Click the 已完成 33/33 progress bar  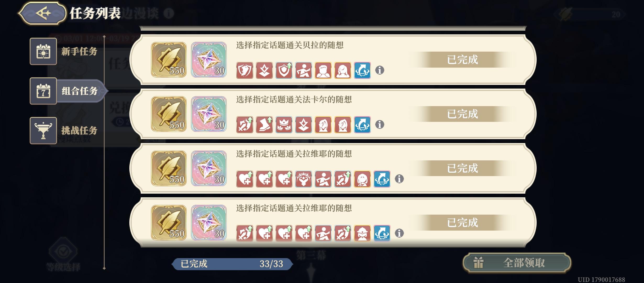232,264
